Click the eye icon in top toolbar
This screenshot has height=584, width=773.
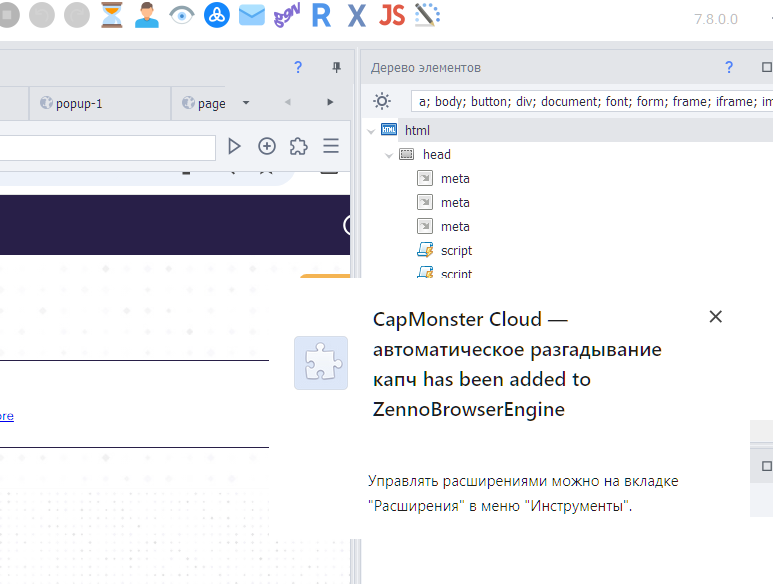tap(181, 15)
